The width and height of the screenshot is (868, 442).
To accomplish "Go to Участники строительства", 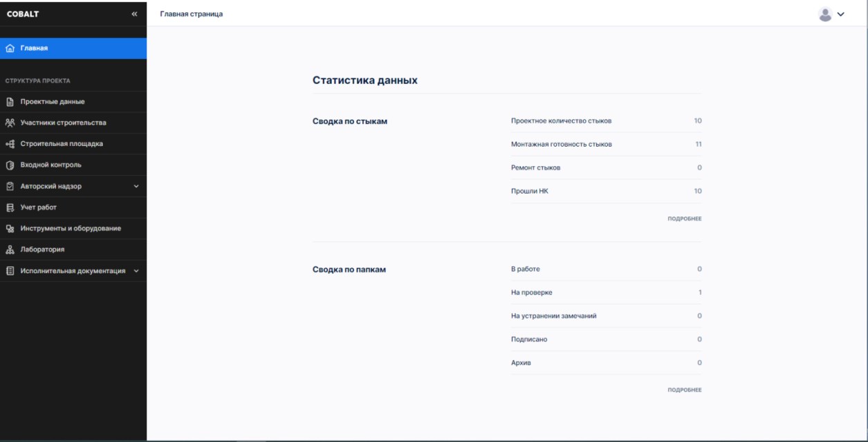I will point(73,123).
